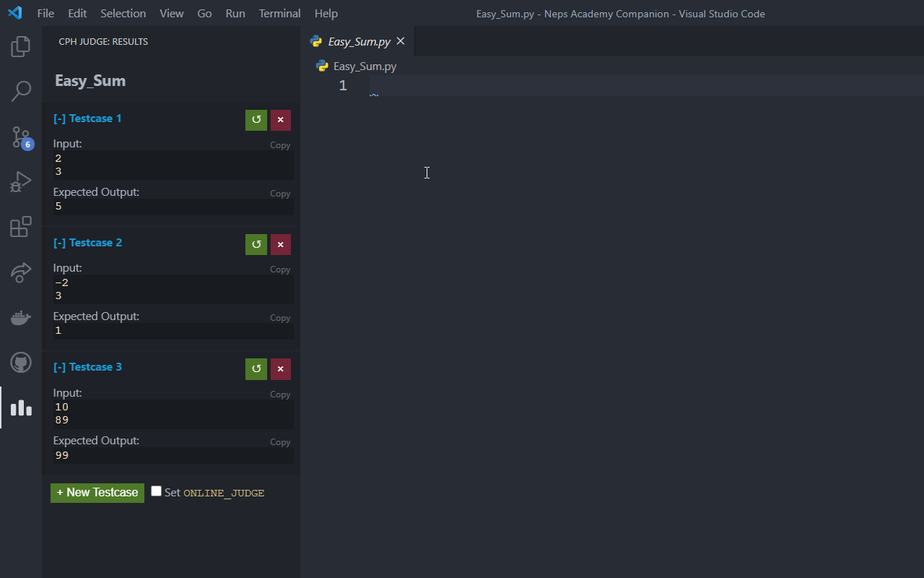This screenshot has height=578, width=924.
Task: Open the GitHub view in activity bar
Action: [x=21, y=362]
